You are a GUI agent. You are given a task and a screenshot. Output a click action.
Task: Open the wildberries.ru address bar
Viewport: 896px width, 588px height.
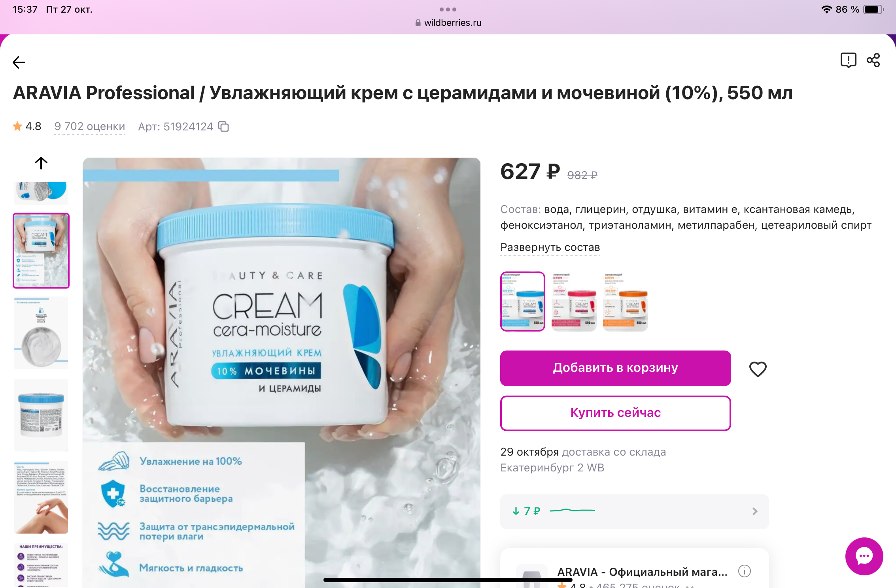(x=448, y=23)
